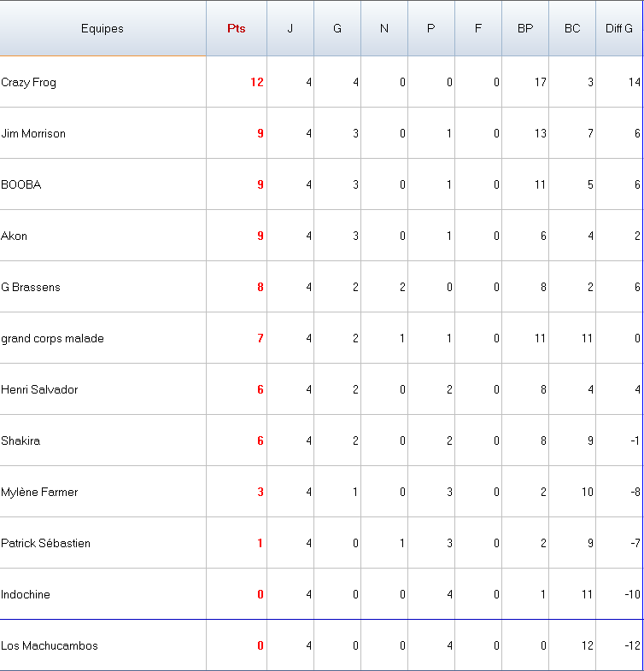Viewport: 644px width, 671px height.
Task: Click Akon's 9 points cell
Action: pos(237,236)
